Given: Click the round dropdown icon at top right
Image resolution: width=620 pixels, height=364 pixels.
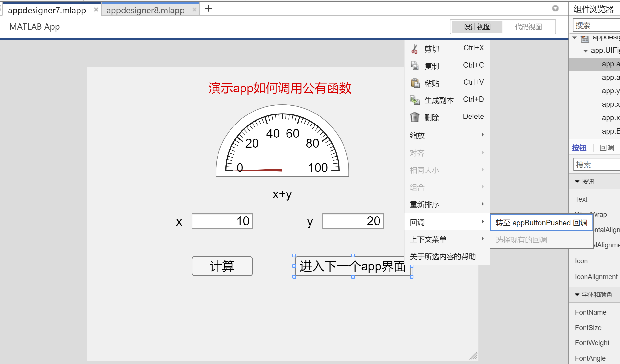Looking at the screenshot, I should (555, 9).
